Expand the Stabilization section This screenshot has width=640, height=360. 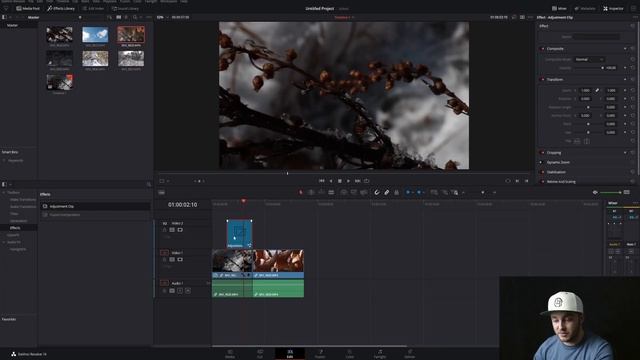click(556, 172)
